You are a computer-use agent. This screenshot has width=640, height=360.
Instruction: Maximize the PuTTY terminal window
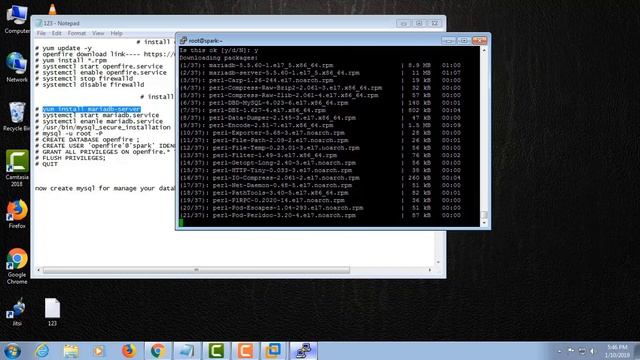click(x=464, y=40)
